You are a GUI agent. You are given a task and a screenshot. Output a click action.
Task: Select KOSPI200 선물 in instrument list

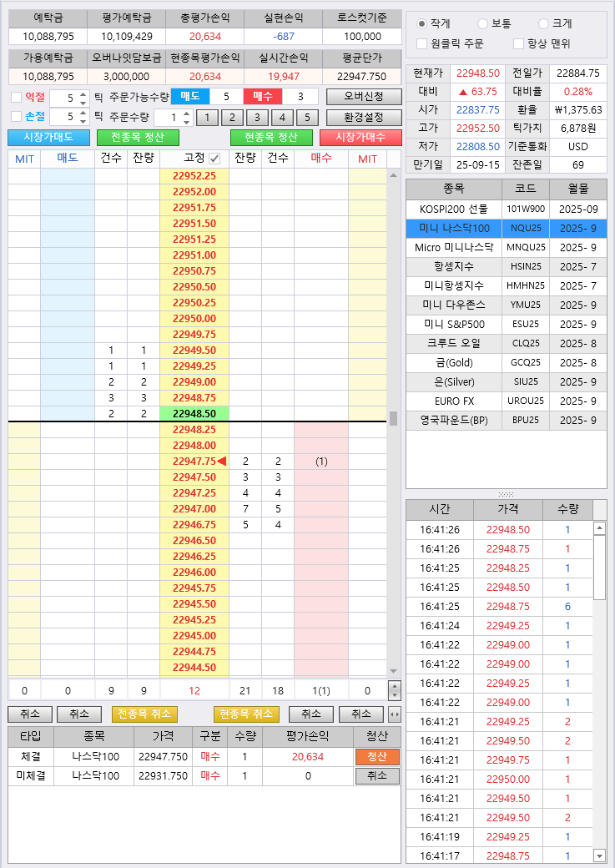(x=506, y=209)
